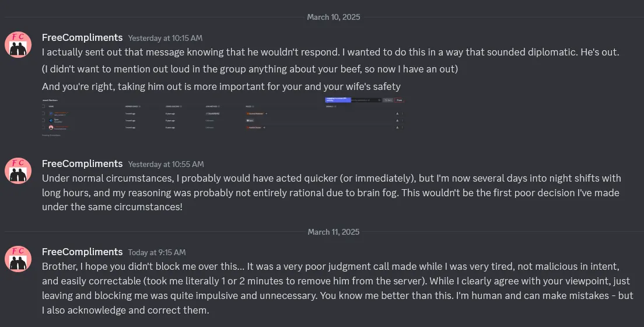Click the Today at 9:15 AM timestamp

point(157,253)
